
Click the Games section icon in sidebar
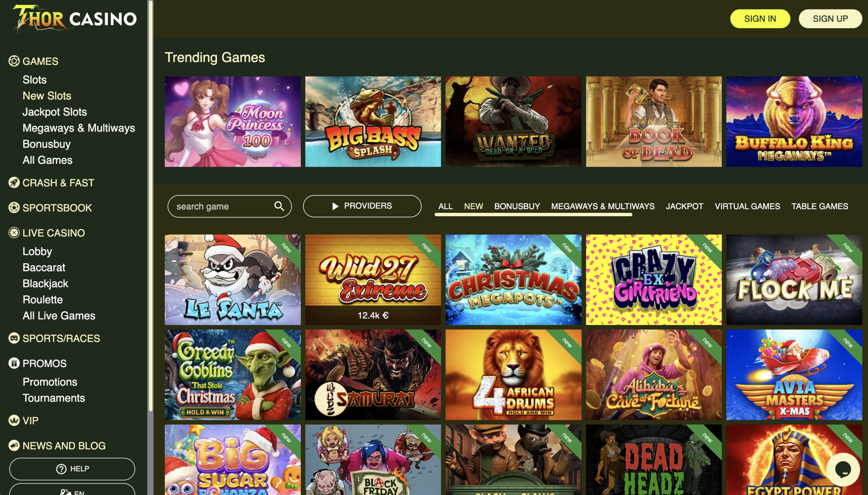pos(14,61)
